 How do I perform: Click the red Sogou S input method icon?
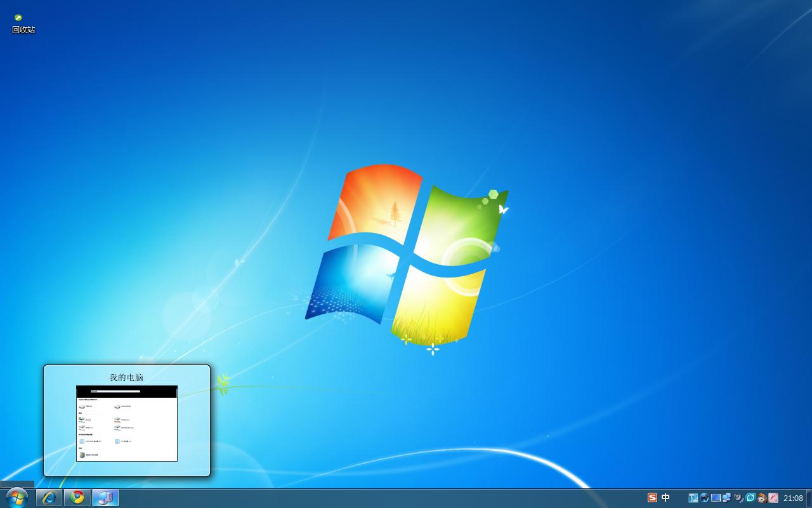[x=652, y=498]
